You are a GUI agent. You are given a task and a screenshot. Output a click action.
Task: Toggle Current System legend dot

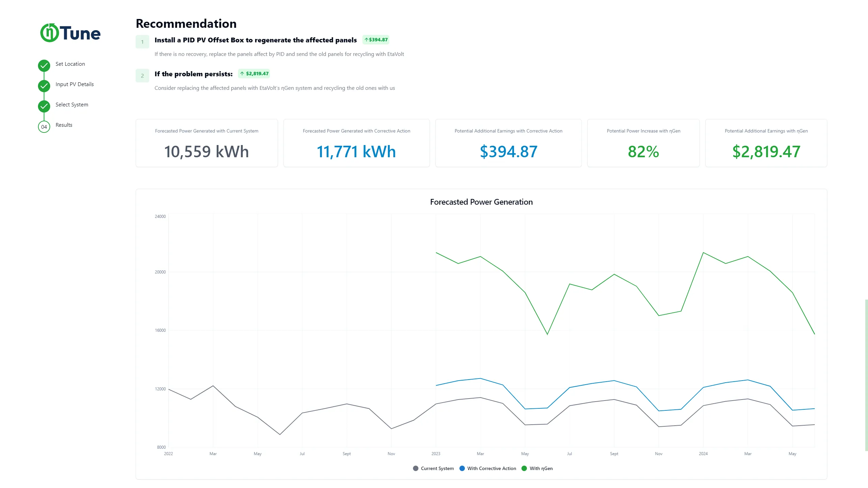pos(416,468)
